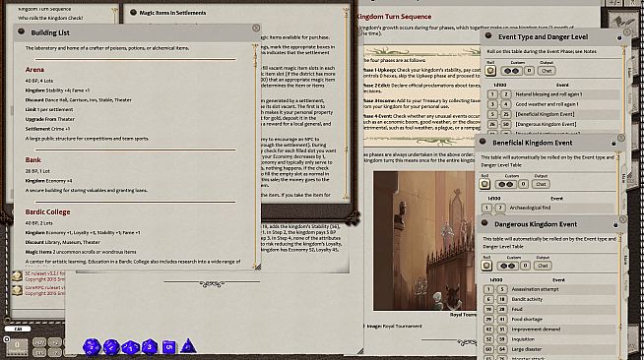Click range start cell 26 in Event Type table
This screenshot has width=644, height=360.
[492, 124]
